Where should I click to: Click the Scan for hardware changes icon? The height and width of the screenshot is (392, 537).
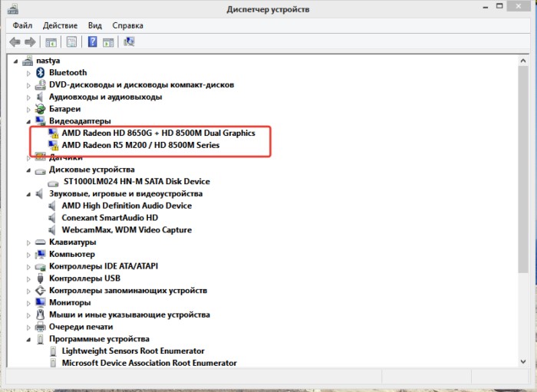tap(128, 41)
